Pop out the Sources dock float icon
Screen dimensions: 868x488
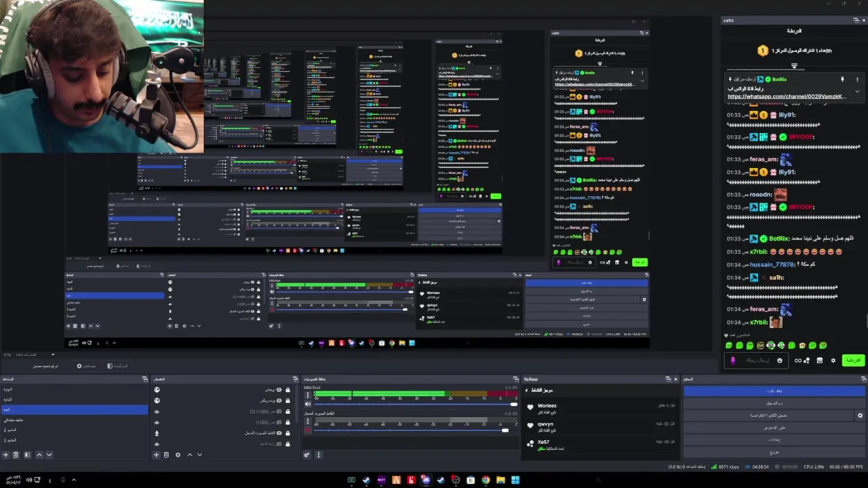click(x=296, y=379)
